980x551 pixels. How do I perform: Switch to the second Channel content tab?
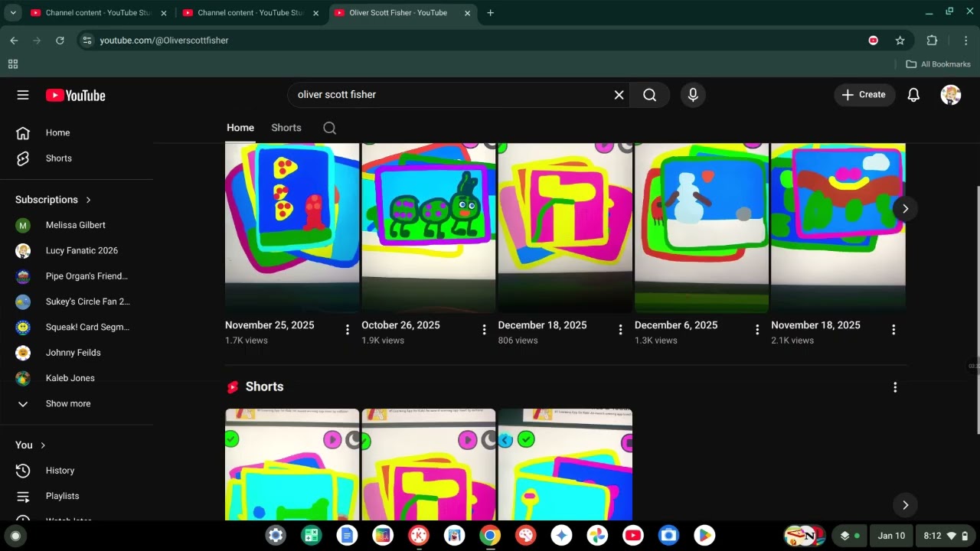pyautogui.click(x=251, y=13)
